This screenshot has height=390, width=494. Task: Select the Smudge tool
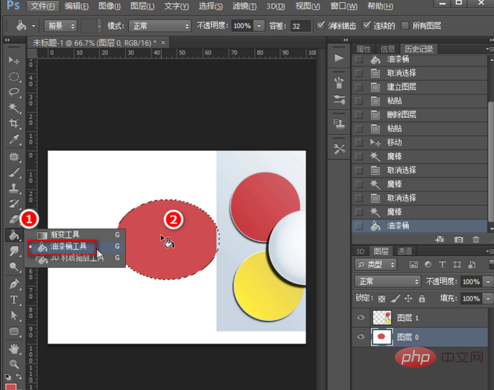pyautogui.click(x=14, y=251)
